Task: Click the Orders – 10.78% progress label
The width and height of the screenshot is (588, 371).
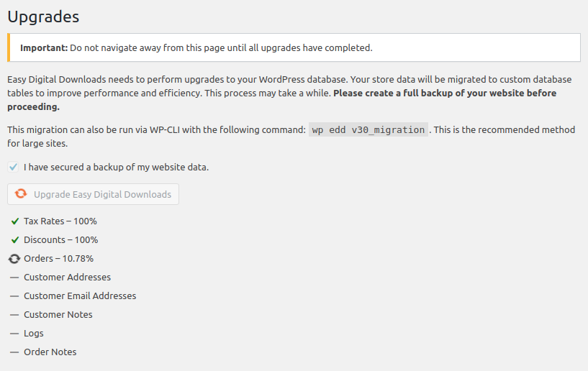Action: pos(58,259)
